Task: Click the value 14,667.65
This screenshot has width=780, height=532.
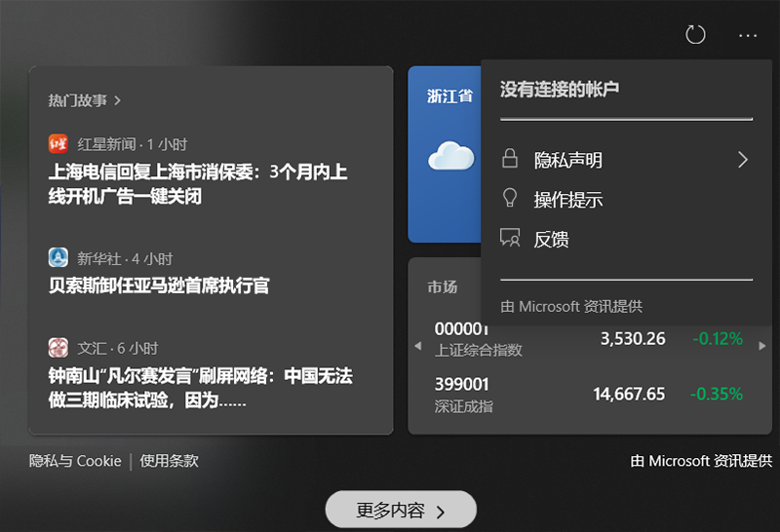Action: click(x=629, y=395)
